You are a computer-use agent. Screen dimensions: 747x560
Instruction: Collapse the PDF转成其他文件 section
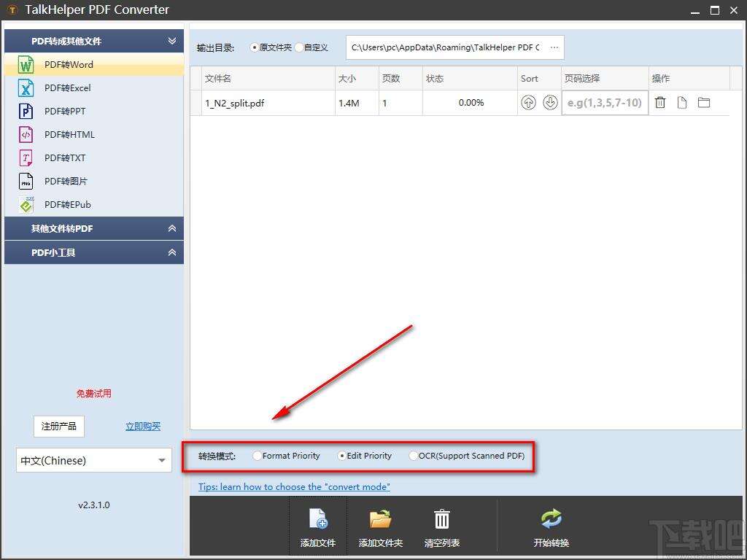point(172,41)
